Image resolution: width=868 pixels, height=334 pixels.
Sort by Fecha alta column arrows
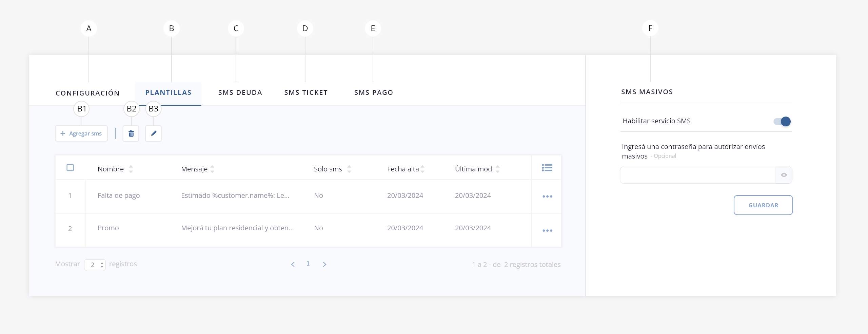[422, 169]
